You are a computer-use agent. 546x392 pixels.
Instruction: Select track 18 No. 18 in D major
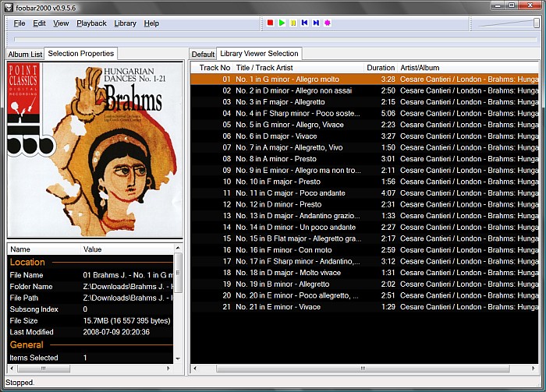[x=364, y=273]
